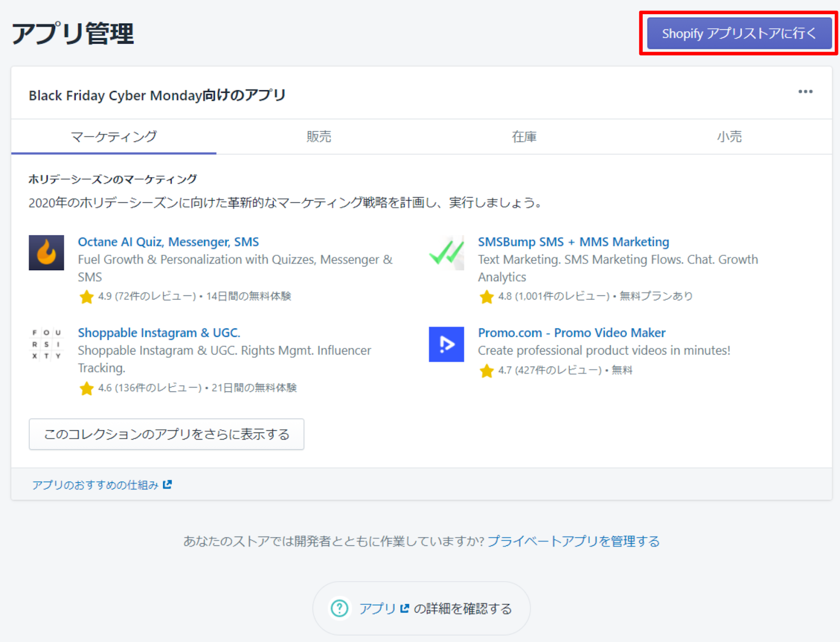The image size is (840, 642).
Task: Click 'Text Marketing. SMS Marketing Flows' description
Action: (618, 268)
